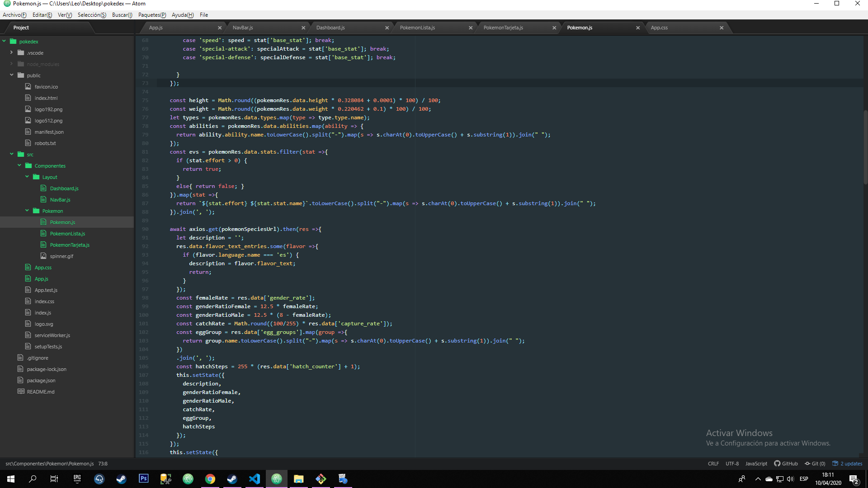
Task: Open package.json file
Action: [41, 380]
